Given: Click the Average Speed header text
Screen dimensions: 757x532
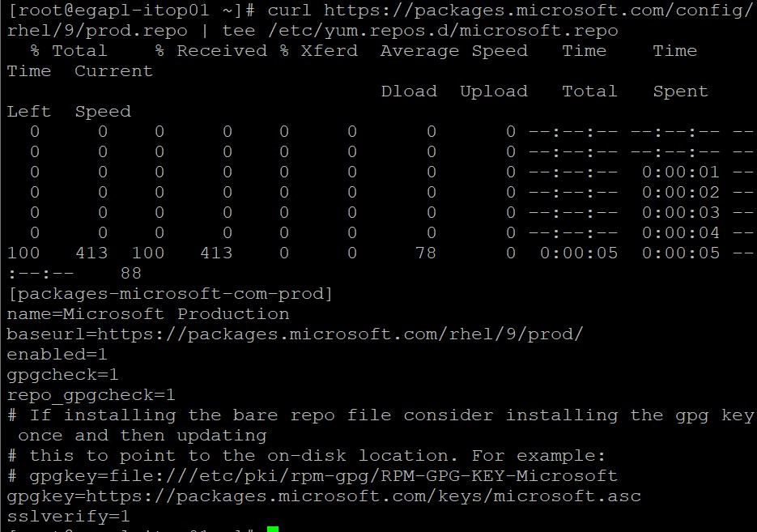Looking at the screenshot, I should 454,51.
